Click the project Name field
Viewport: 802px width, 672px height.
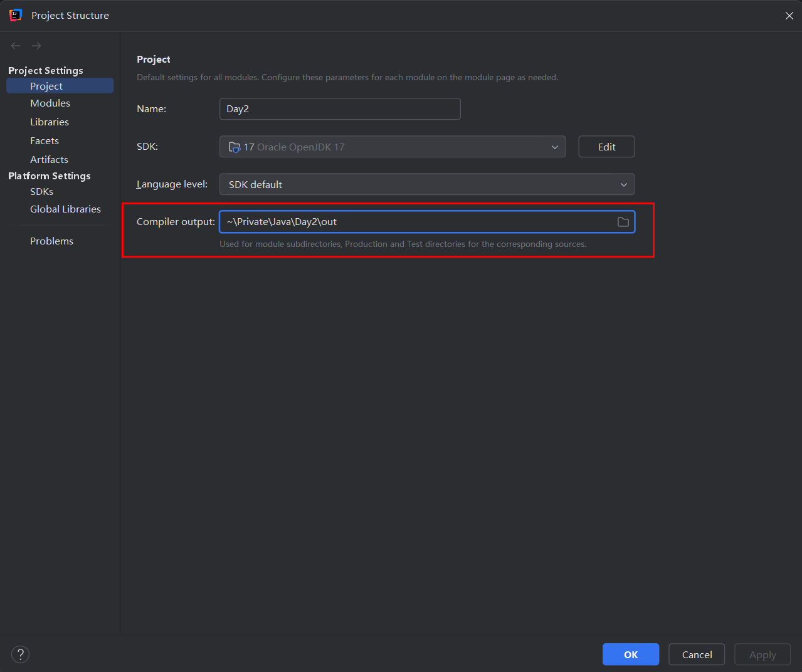click(340, 109)
